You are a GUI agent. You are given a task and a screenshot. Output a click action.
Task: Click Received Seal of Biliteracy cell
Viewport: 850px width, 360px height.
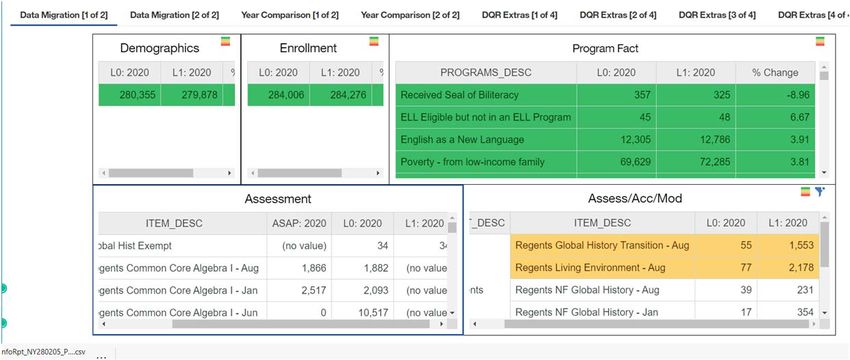tap(486, 95)
